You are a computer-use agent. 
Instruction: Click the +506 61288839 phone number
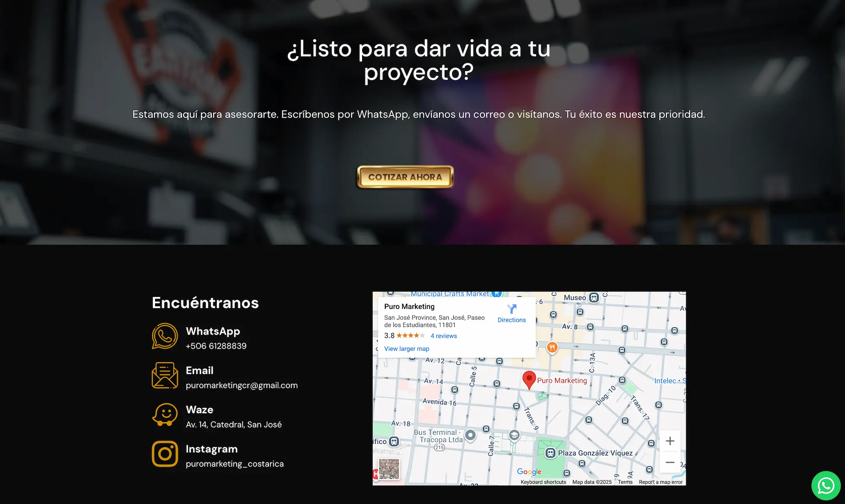click(x=216, y=346)
